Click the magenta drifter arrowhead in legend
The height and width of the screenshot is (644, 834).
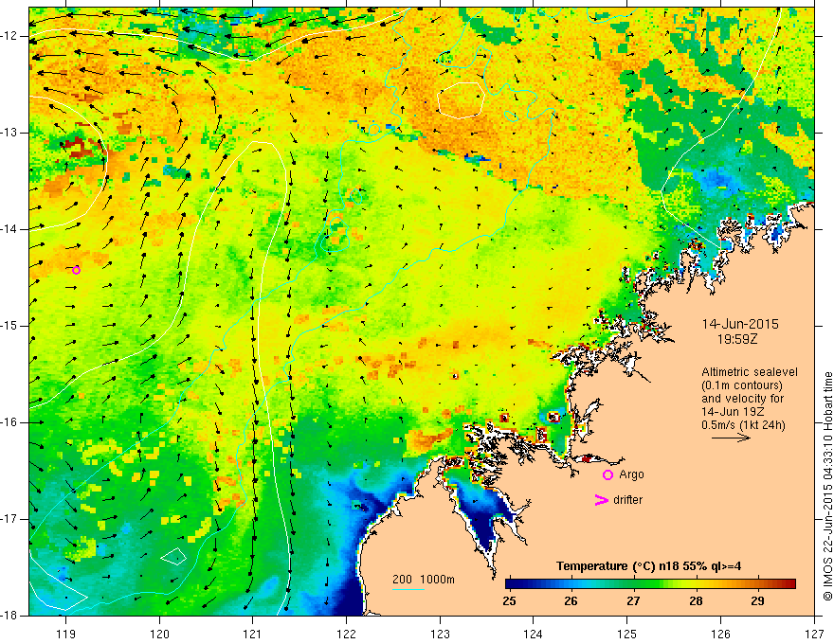[x=601, y=500]
